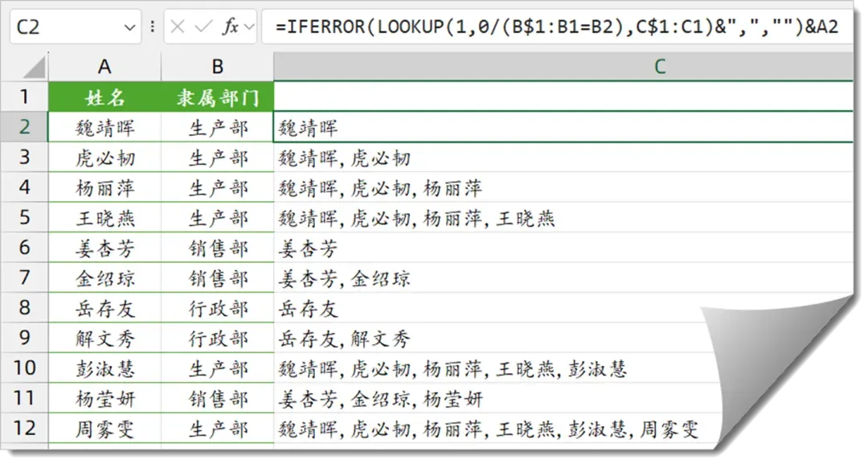Select row 11 header
This screenshot has height=464, width=868.
(24, 397)
